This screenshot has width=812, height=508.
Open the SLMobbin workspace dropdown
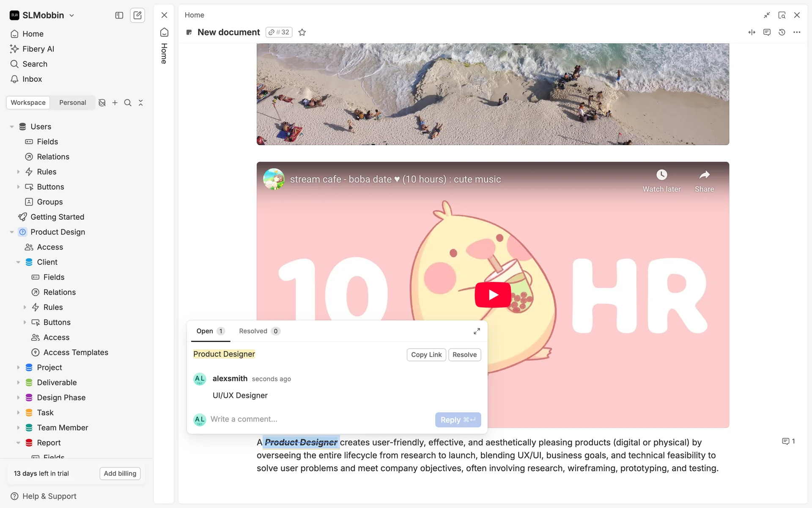tap(42, 15)
